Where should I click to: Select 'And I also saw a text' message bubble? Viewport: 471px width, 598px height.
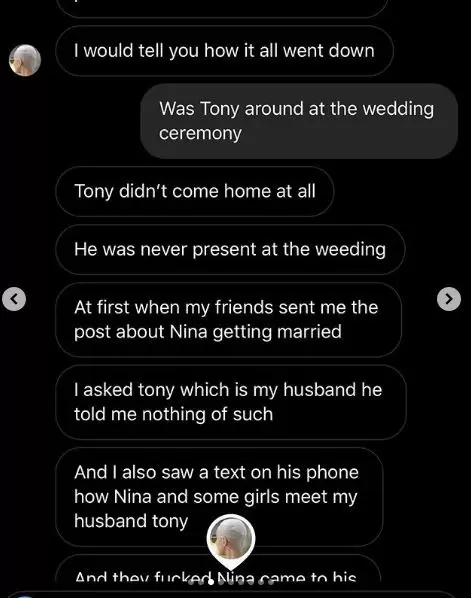219,497
